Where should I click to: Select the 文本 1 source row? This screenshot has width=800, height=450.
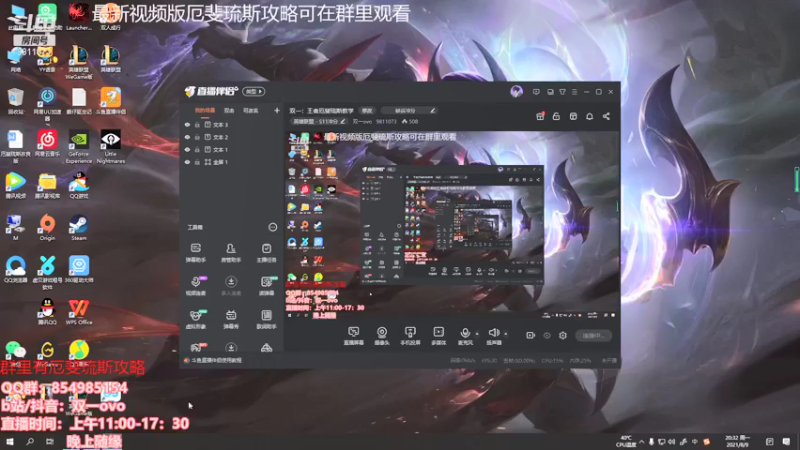click(x=232, y=149)
